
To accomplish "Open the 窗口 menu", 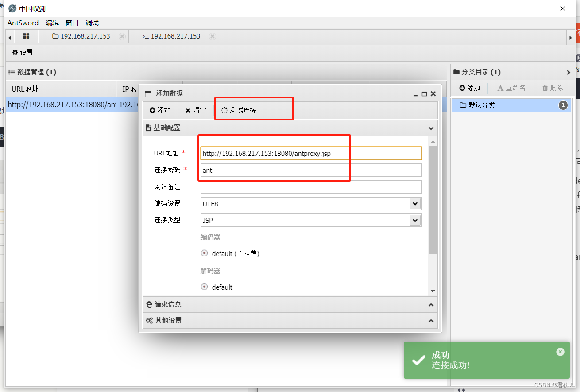I will pos(72,23).
